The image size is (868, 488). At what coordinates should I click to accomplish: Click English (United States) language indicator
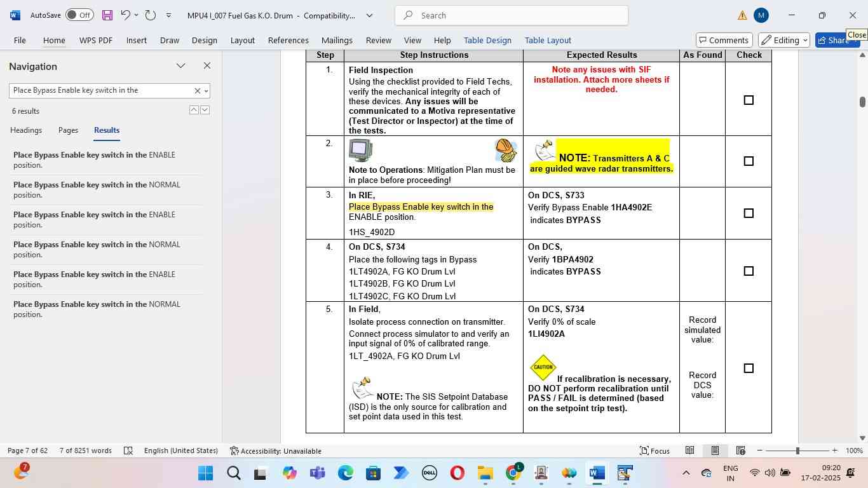click(181, 451)
